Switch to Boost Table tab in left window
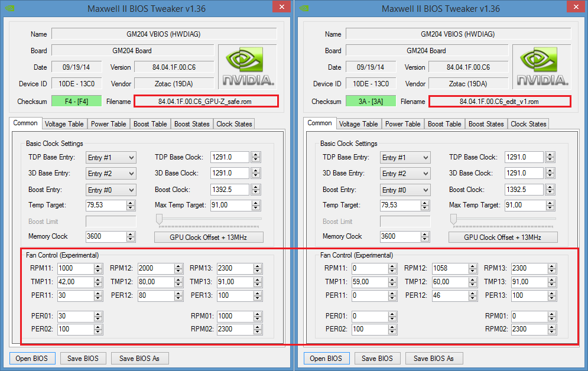 (x=150, y=124)
